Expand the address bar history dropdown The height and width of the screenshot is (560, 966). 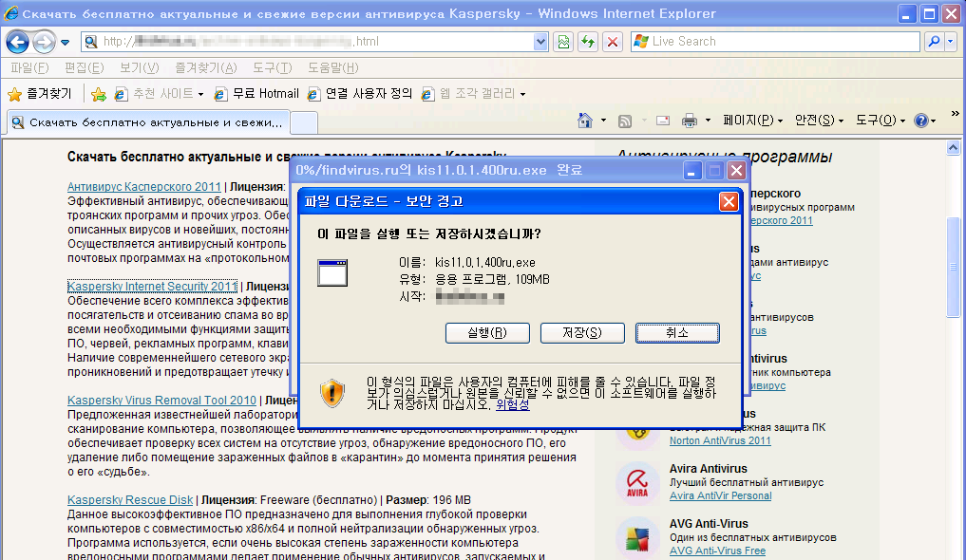pyautogui.click(x=540, y=42)
